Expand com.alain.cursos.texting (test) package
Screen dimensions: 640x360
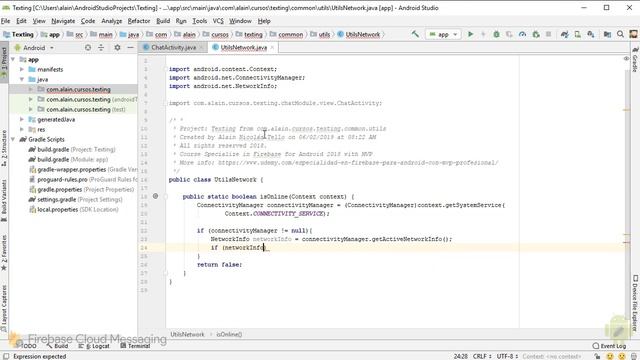pos(31,109)
